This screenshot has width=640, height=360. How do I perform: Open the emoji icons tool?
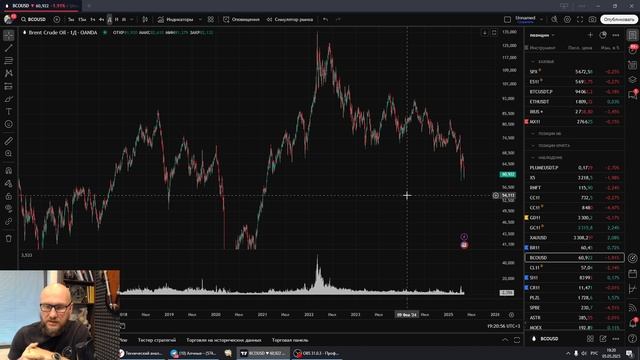9,124
